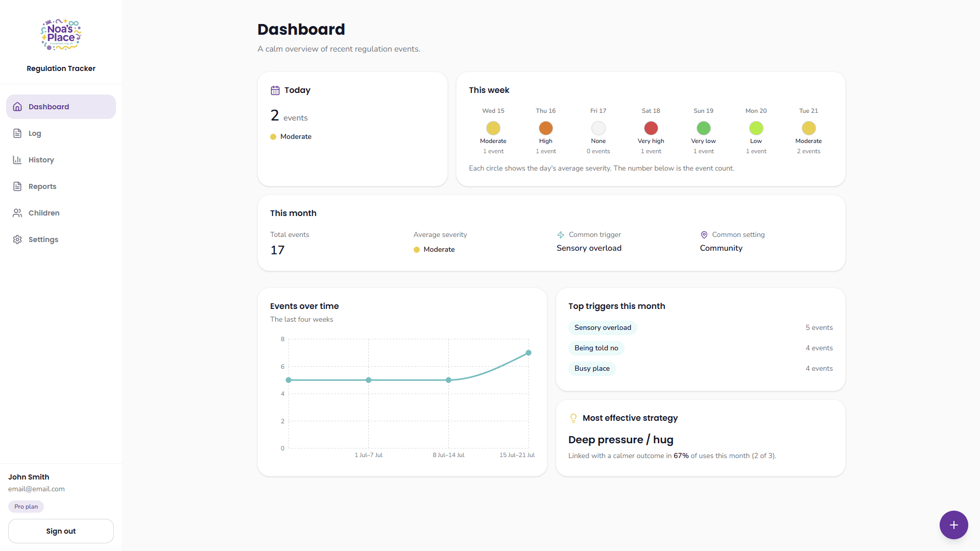
Task: Click the location pin beside Common setting
Action: (704, 235)
